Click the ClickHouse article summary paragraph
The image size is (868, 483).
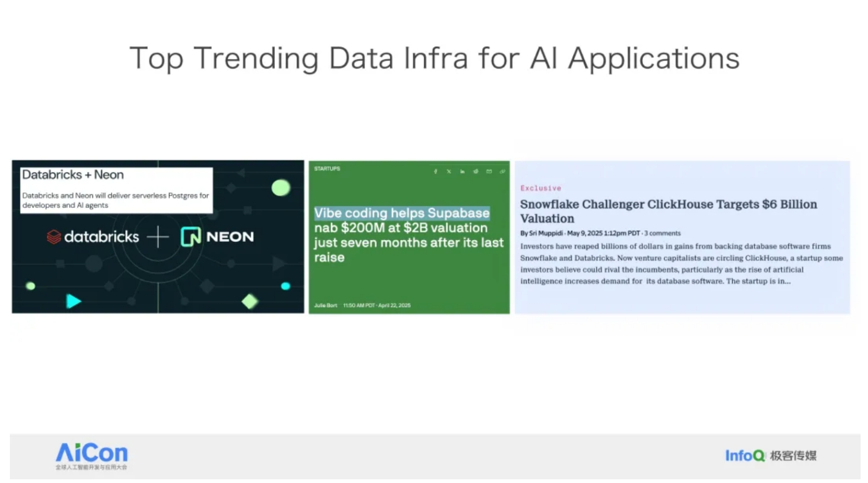(x=681, y=263)
